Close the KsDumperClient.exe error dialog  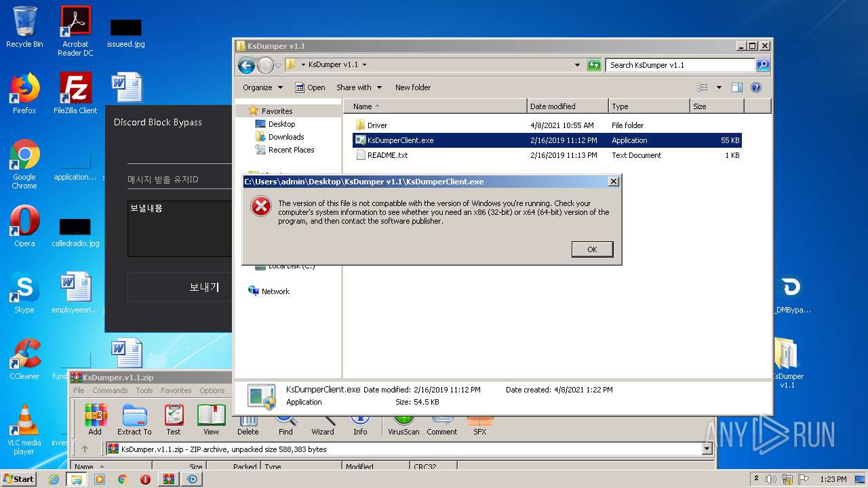[x=613, y=182]
